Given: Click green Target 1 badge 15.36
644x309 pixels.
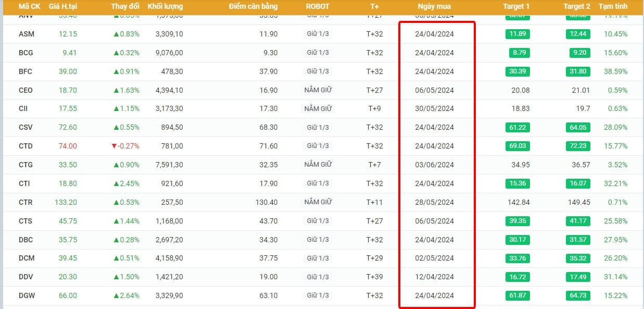Looking at the screenshot, I should coord(517,183).
